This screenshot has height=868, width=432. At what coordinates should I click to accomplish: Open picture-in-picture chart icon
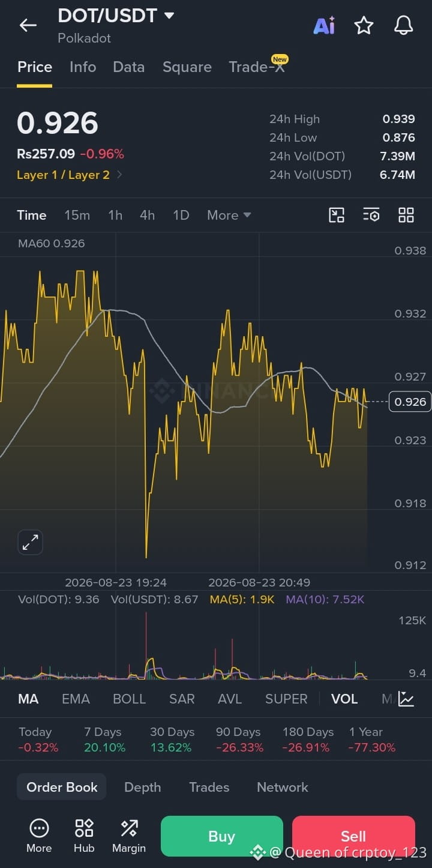pyautogui.click(x=337, y=215)
